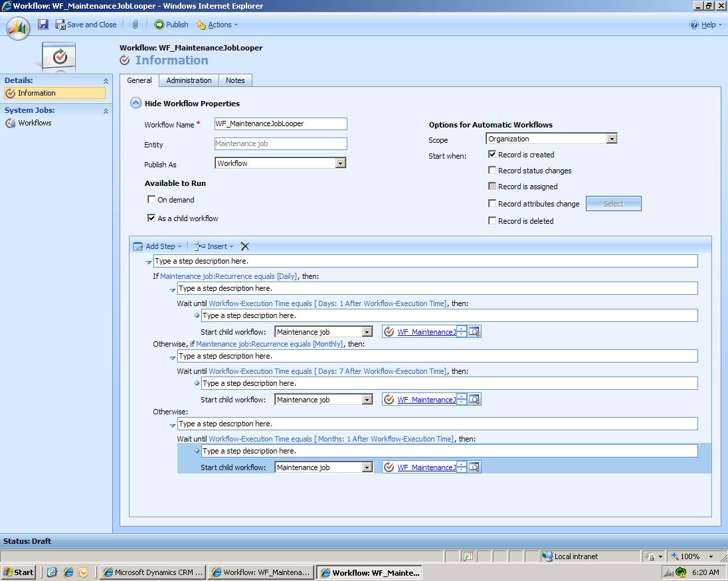Image resolution: width=728 pixels, height=581 pixels.
Task: Open the Insert dropdown menu
Action: tap(214, 246)
